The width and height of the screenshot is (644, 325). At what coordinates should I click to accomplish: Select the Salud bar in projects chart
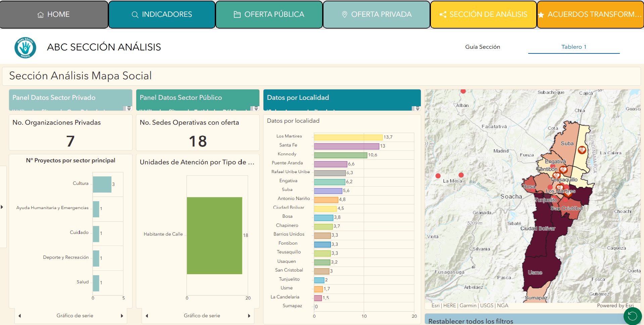point(96,283)
